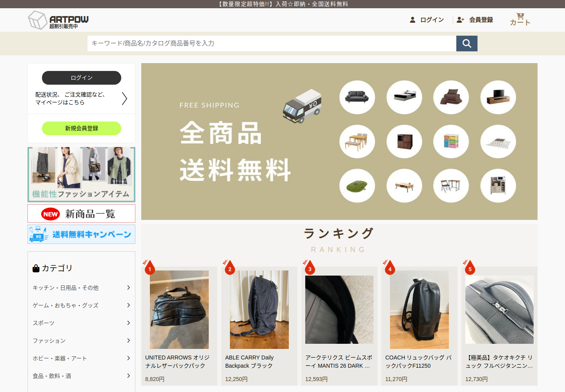This screenshot has height=392, width=565.
Task: Click the タケオキクチ backpack photo
Action: [499, 310]
